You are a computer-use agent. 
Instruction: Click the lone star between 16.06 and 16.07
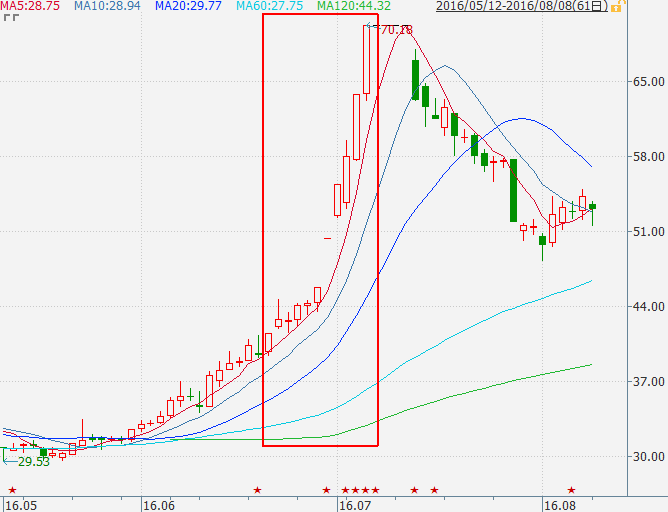257,490
